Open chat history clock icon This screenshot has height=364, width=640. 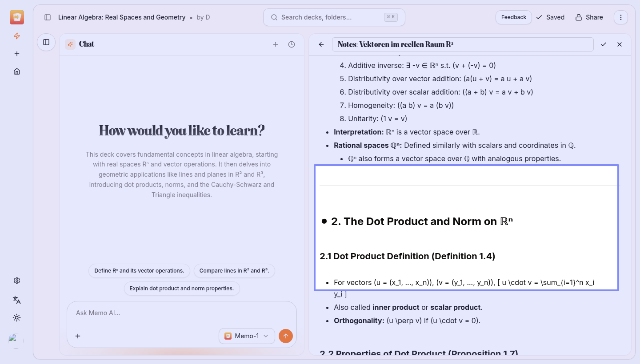[292, 44]
